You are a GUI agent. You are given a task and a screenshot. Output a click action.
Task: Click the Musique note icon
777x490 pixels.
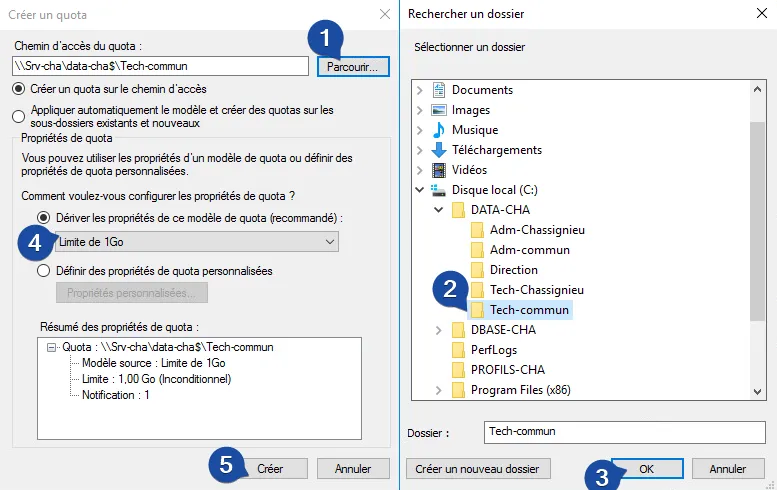point(439,130)
